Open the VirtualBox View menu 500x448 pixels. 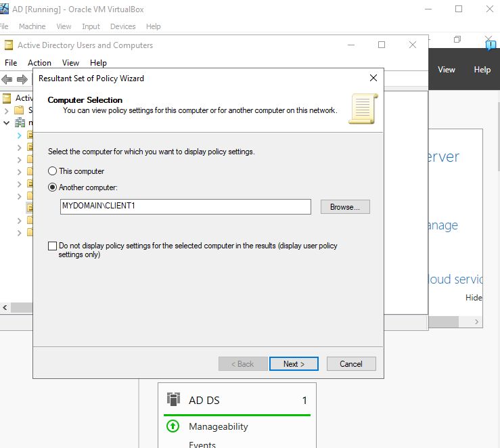pos(64,26)
